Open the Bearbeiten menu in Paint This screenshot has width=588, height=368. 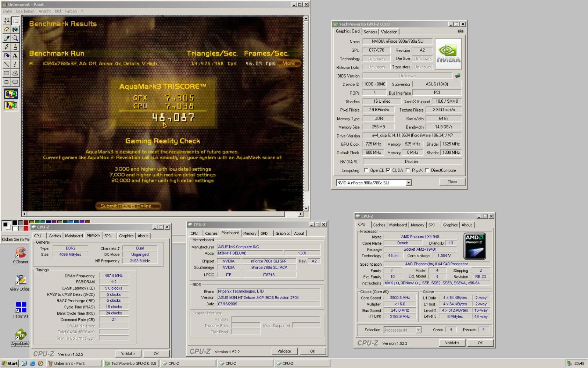click(x=25, y=11)
